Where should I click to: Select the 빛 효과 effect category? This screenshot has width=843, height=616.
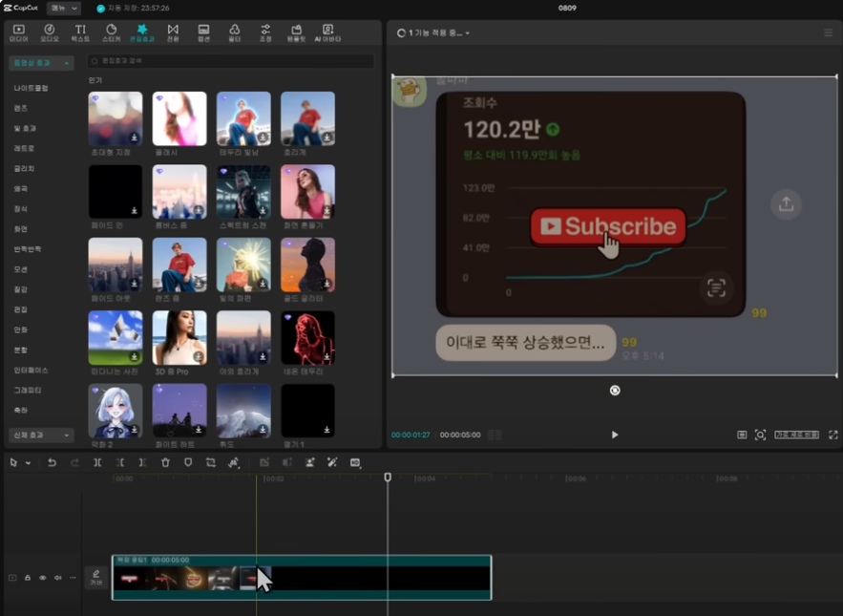25,128
